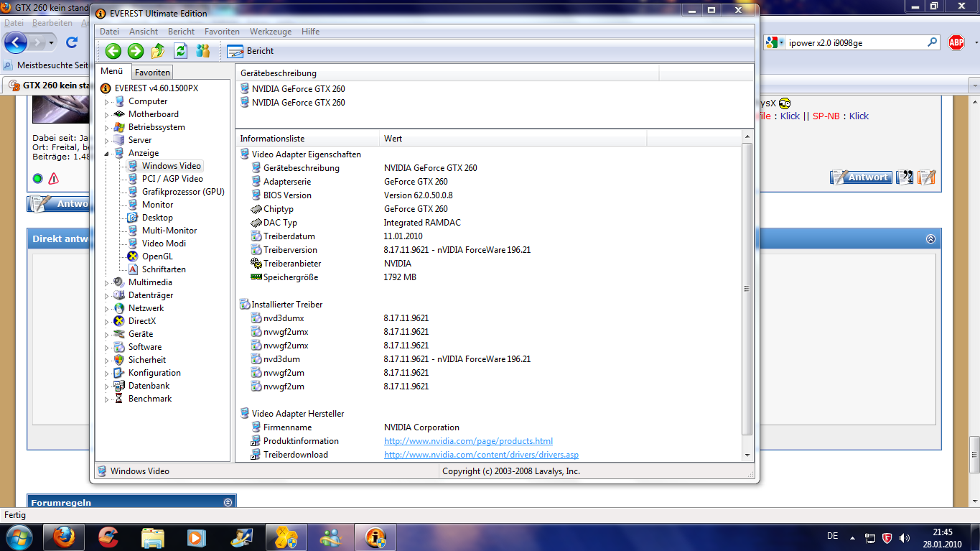Click the info list scrollbar down arrow
Image resolution: width=980 pixels, height=551 pixels.
coord(747,455)
